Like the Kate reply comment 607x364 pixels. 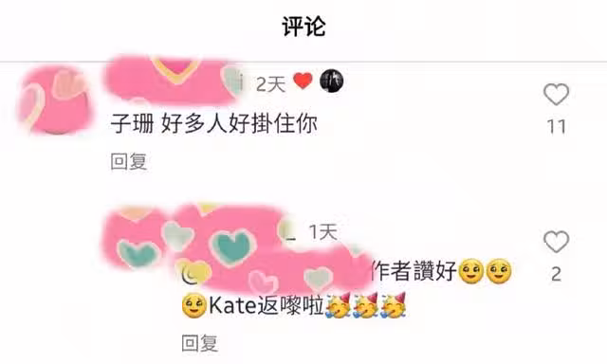pyautogui.click(x=557, y=242)
